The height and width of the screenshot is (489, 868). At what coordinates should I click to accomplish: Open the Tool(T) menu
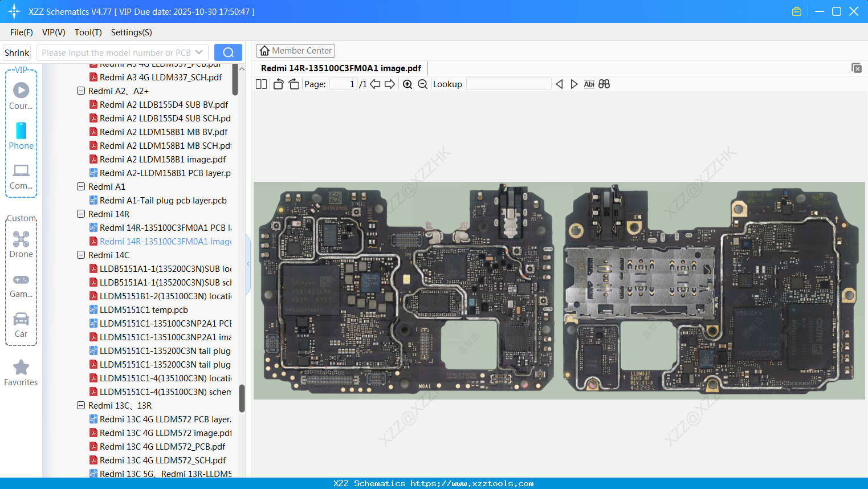pyautogui.click(x=88, y=32)
